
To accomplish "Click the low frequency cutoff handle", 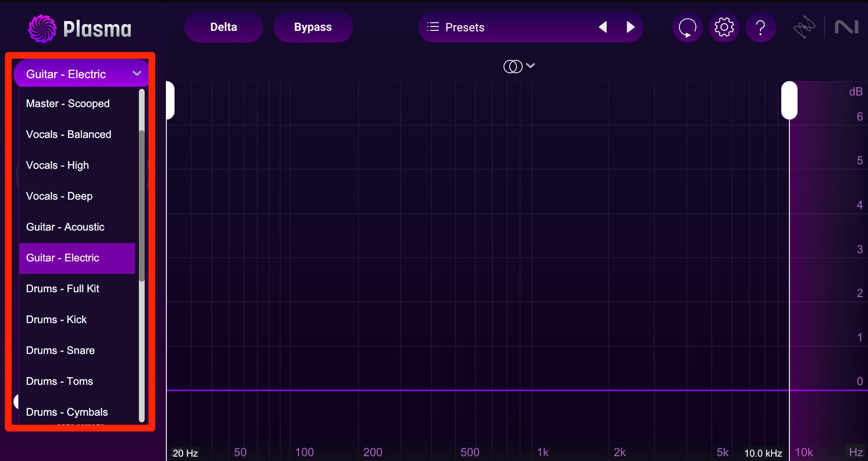I will coord(170,100).
